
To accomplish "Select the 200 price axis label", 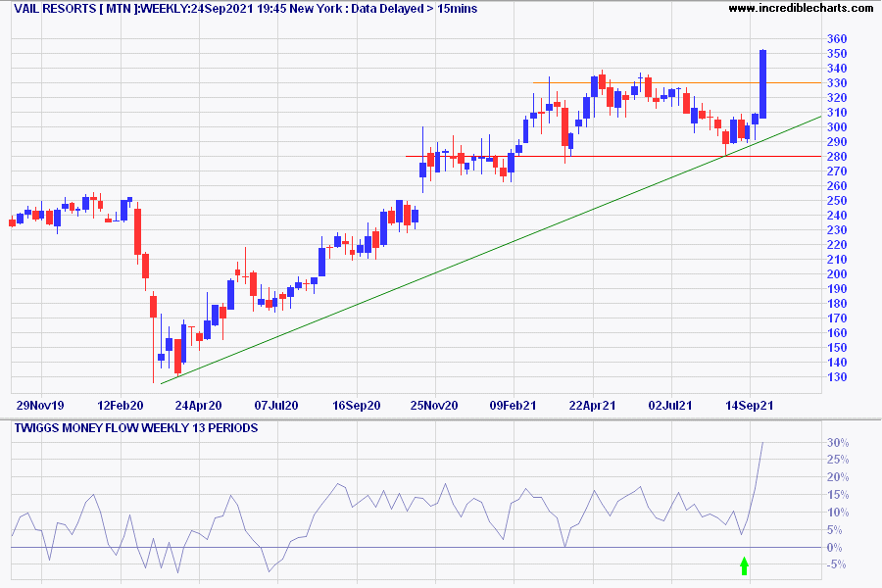I will [x=837, y=274].
